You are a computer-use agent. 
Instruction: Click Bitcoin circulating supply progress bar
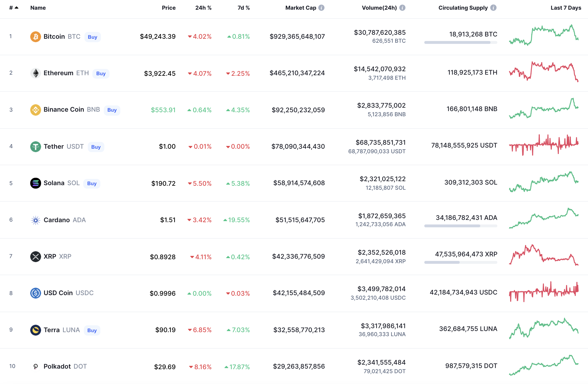(x=460, y=42)
